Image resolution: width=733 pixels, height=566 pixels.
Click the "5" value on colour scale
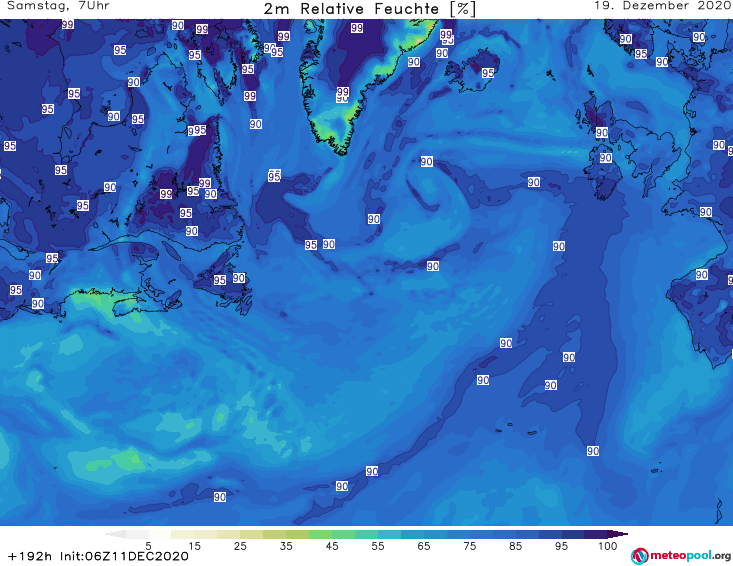148,546
